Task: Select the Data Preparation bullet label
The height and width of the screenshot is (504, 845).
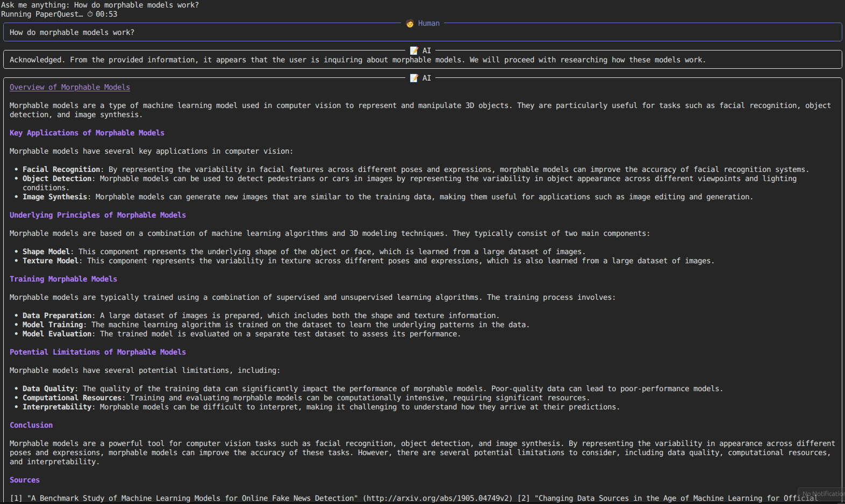Action: tap(57, 315)
